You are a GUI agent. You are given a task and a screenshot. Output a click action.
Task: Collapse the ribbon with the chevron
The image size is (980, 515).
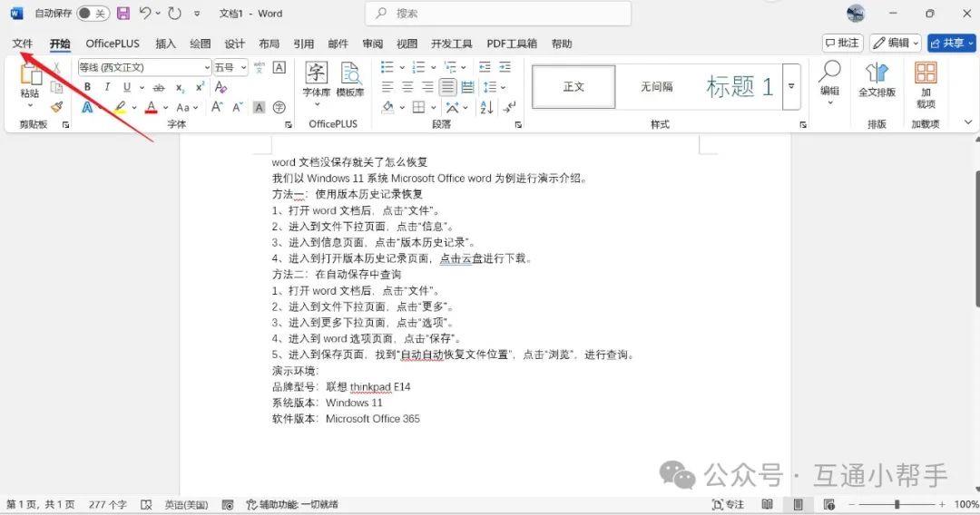click(968, 123)
